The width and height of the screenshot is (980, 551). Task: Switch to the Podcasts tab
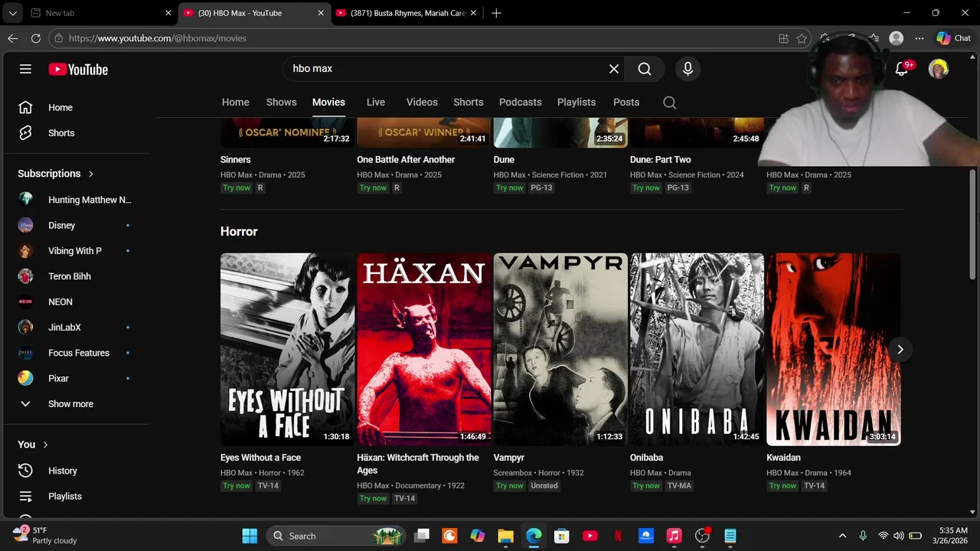521,102
